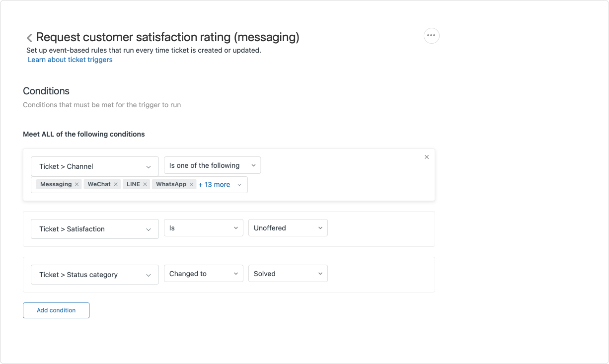Open the Unoffered value dropdown
Screen dimensions: 609x364
tap(288, 228)
